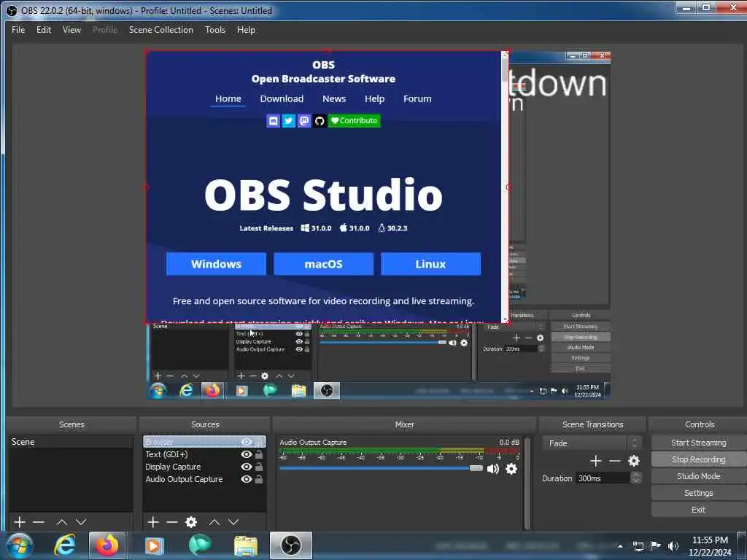The image size is (747, 560).
Task: Hide the Text (GDI+) source
Action: pos(247,454)
